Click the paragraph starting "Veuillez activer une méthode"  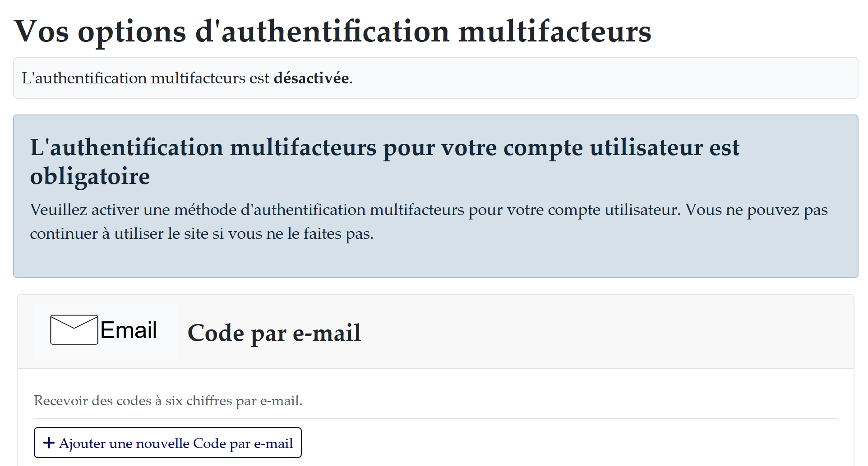coord(429,221)
